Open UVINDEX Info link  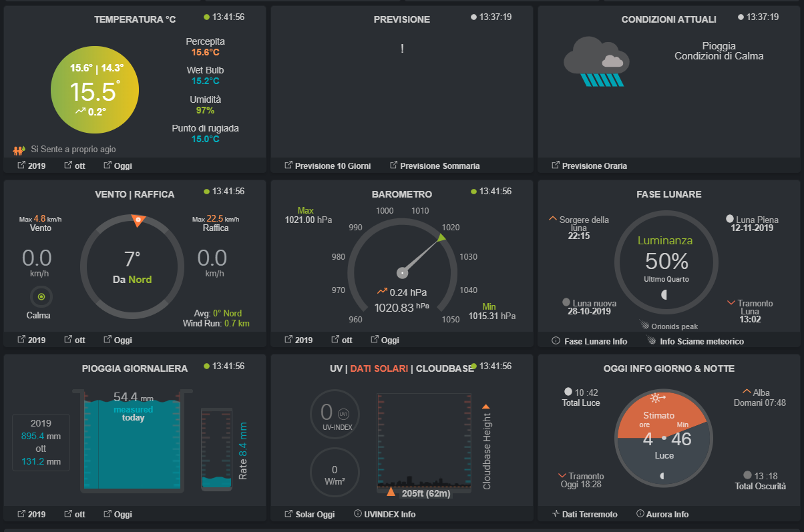(385, 514)
